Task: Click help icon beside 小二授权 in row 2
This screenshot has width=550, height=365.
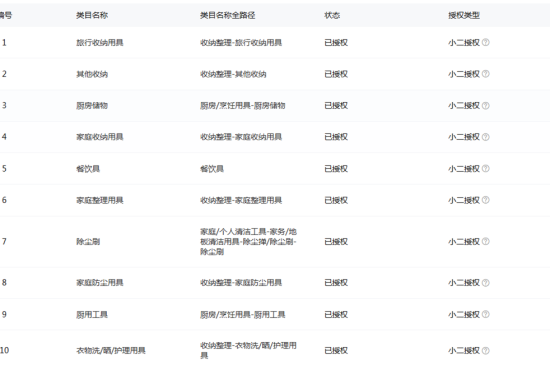Action: click(486, 74)
